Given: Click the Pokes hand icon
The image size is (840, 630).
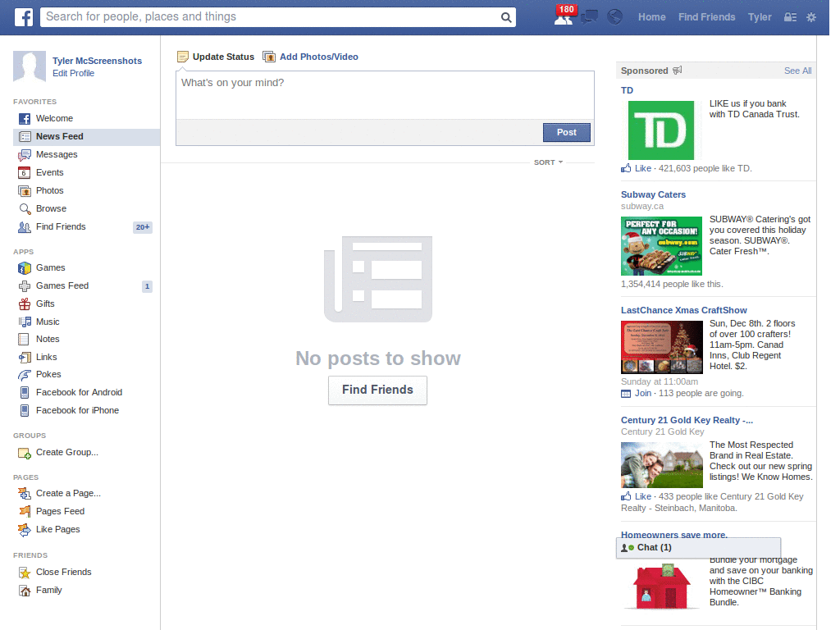Looking at the screenshot, I should click(x=25, y=374).
